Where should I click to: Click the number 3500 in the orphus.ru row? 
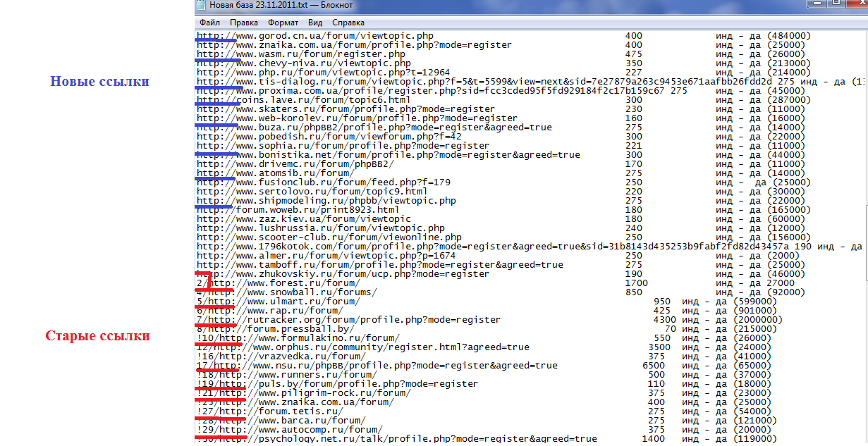click(659, 347)
